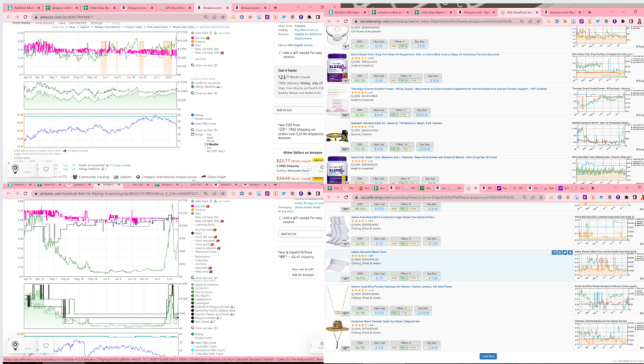Extensions puzzle icon in Spikeball Amazon window

(309, 193)
